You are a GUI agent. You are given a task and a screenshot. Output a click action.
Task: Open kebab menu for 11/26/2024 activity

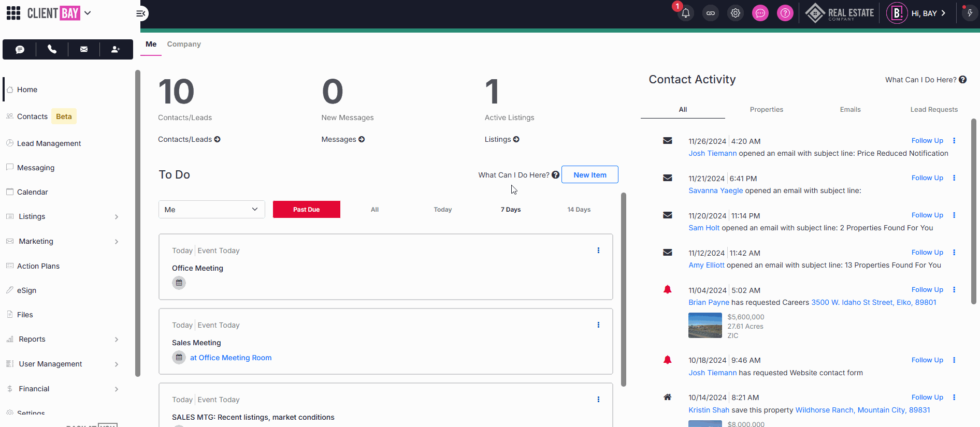(x=954, y=141)
